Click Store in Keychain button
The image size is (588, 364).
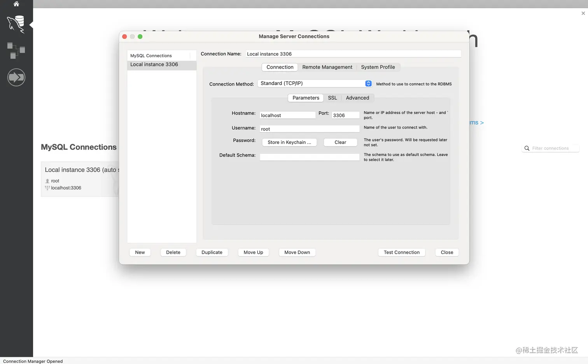point(289,143)
